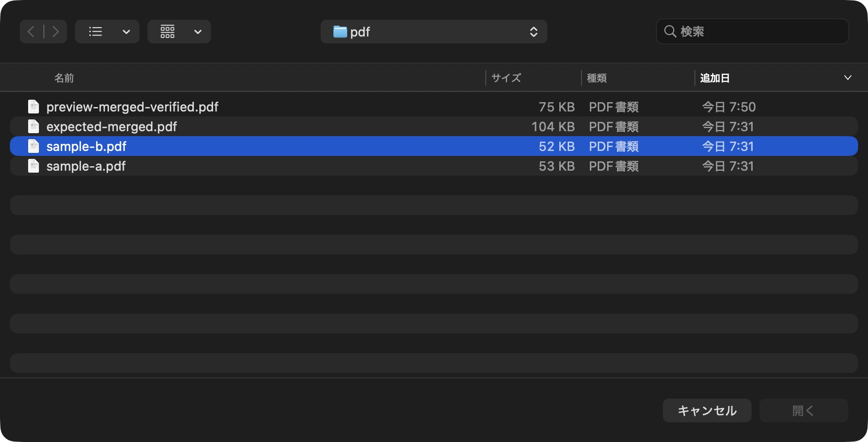Open the pdf folder path popup
Screen dimensions: 868x442
click(434, 32)
